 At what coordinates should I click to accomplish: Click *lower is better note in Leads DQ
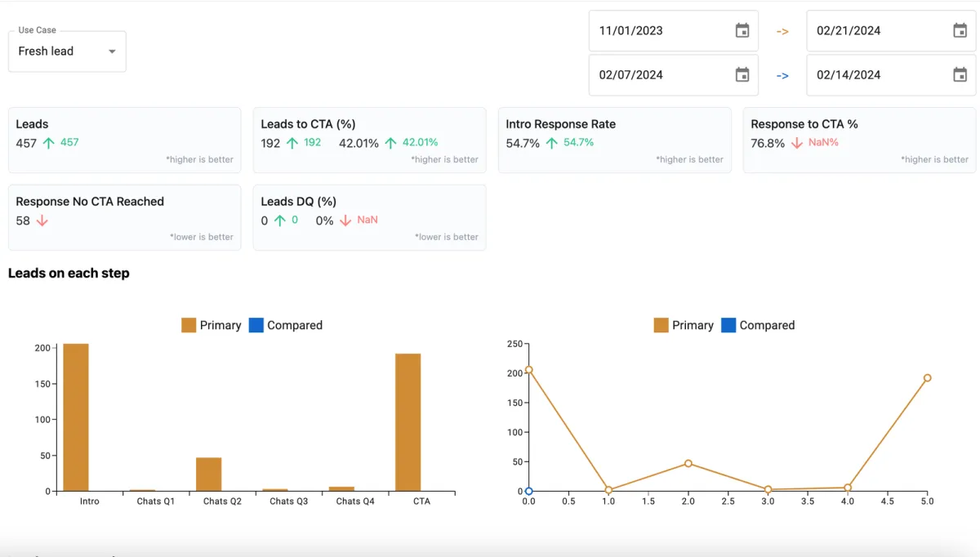(x=447, y=237)
